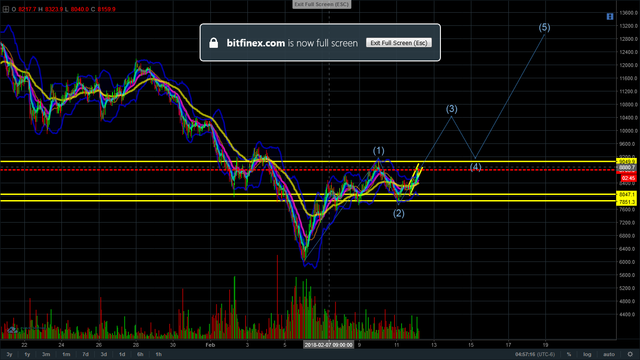
Task: Click the blue icon at top-right of chart
Action: 610,16
